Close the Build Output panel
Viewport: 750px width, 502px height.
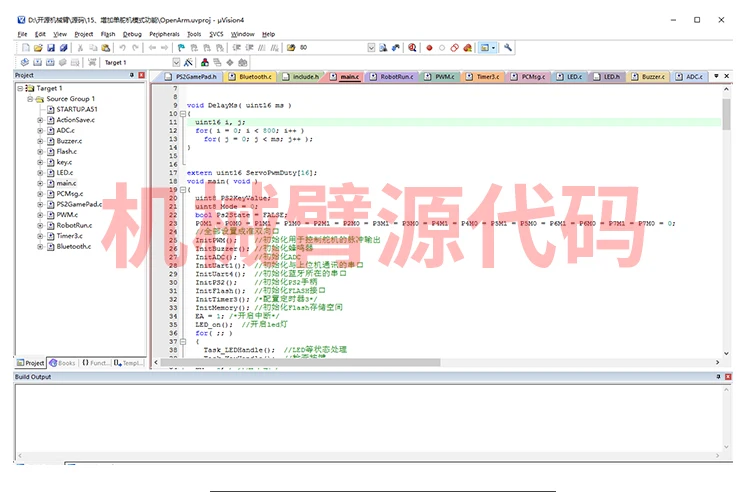point(728,377)
